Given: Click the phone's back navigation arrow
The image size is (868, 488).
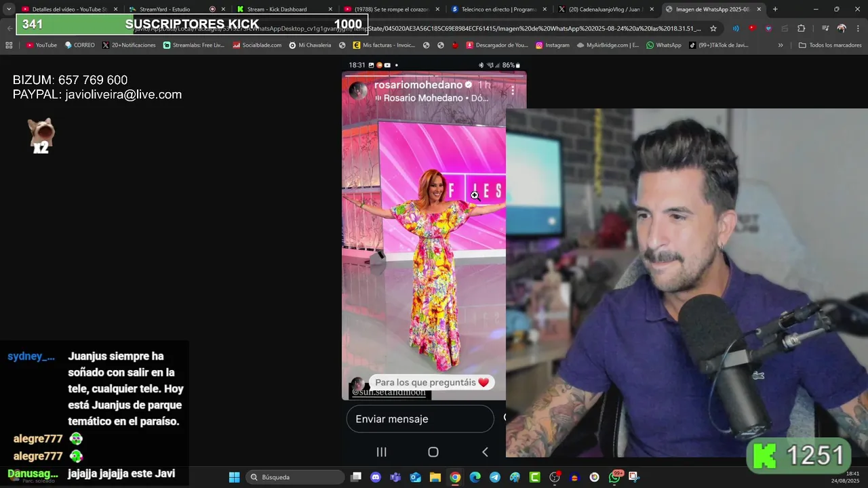Looking at the screenshot, I should click(x=485, y=452).
